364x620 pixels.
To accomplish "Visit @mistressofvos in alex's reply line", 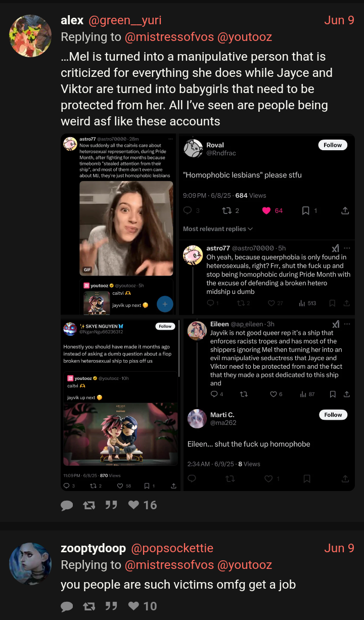I will (169, 37).
